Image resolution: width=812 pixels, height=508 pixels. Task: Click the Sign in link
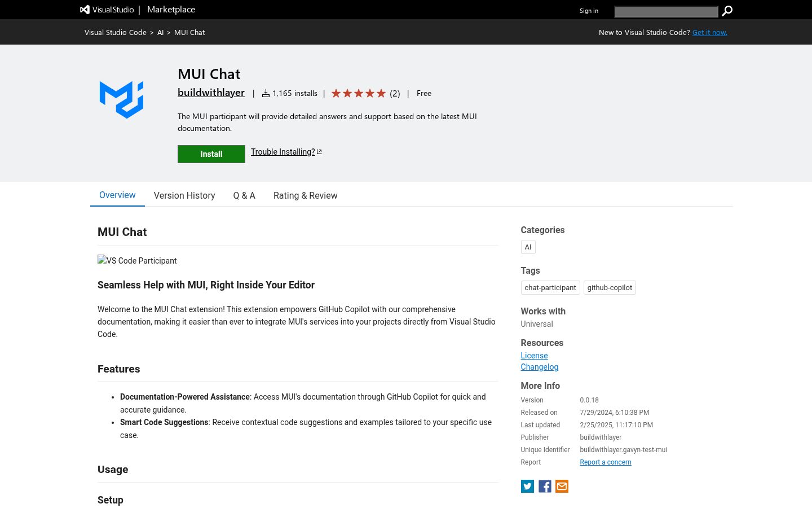tap(589, 11)
